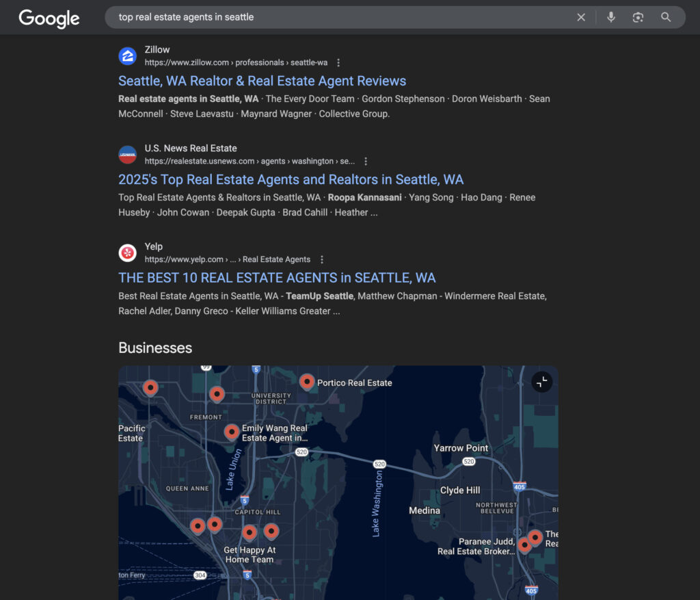700x600 pixels.
Task: Click Paranee Judd, Real Estate Broker label
Action: [476, 547]
